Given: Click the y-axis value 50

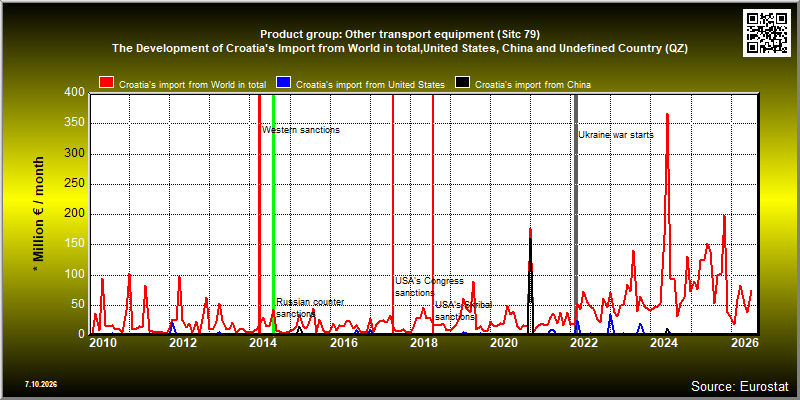Looking at the screenshot, I should 77,305.
